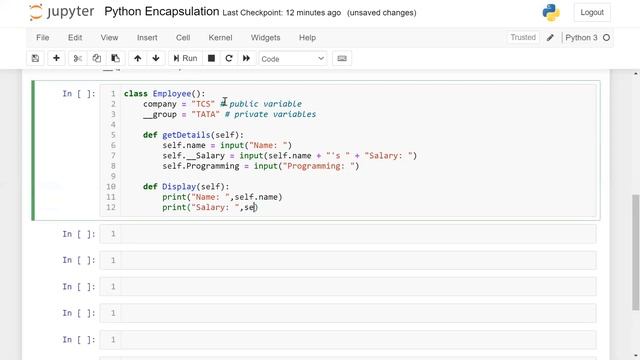Click the Logout button

pos(592,13)
